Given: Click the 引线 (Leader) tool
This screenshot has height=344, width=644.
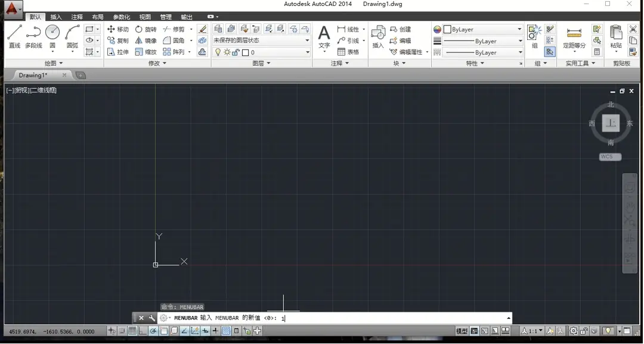Looking at the screenshot, I should tap(348, 41).
